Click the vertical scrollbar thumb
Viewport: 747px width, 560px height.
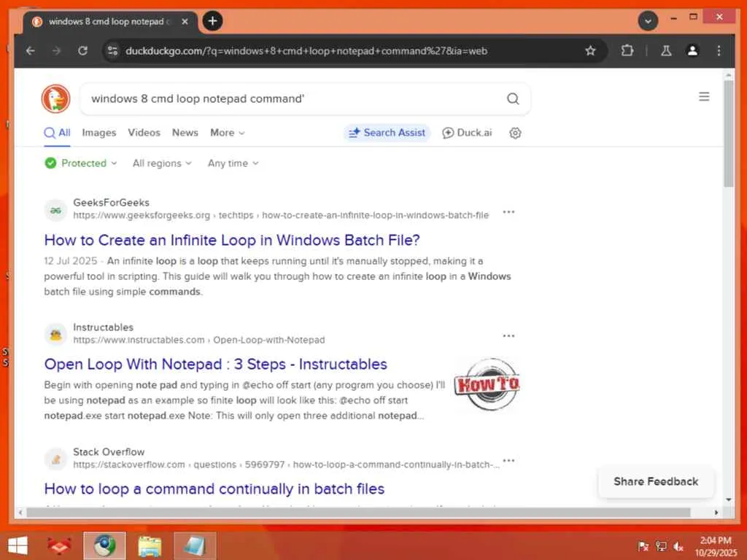[729, 134]
